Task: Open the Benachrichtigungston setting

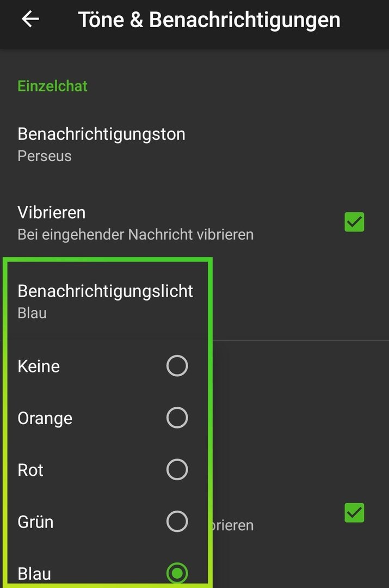Action: [x=195, y=144]
